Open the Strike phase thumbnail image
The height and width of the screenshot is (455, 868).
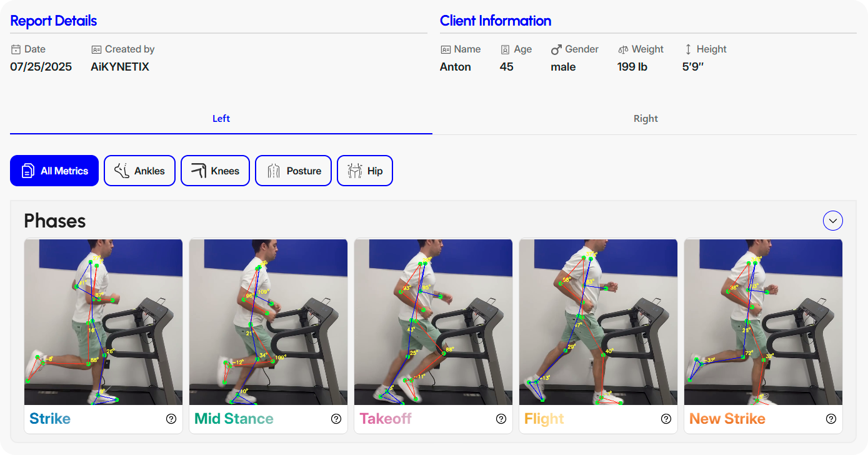[x=103, y=322]
